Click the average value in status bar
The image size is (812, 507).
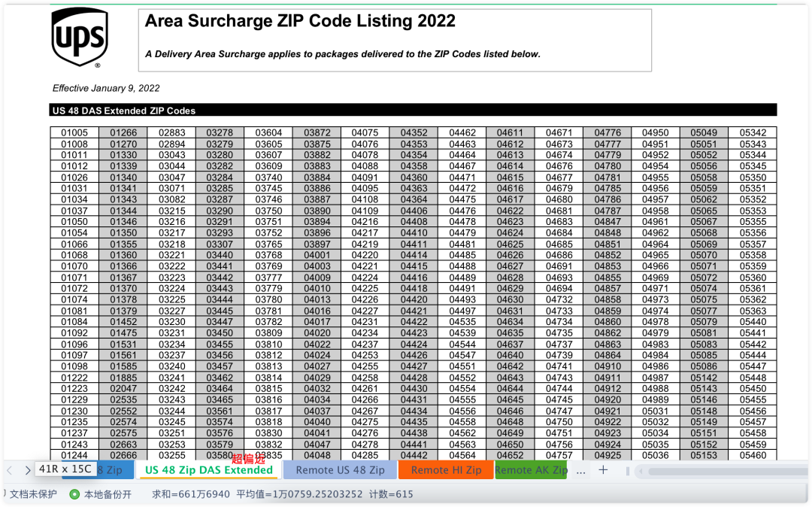299,494
